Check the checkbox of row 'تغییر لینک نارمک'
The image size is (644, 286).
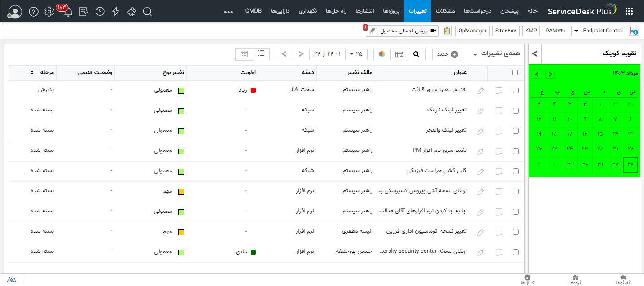pos(516,110)
